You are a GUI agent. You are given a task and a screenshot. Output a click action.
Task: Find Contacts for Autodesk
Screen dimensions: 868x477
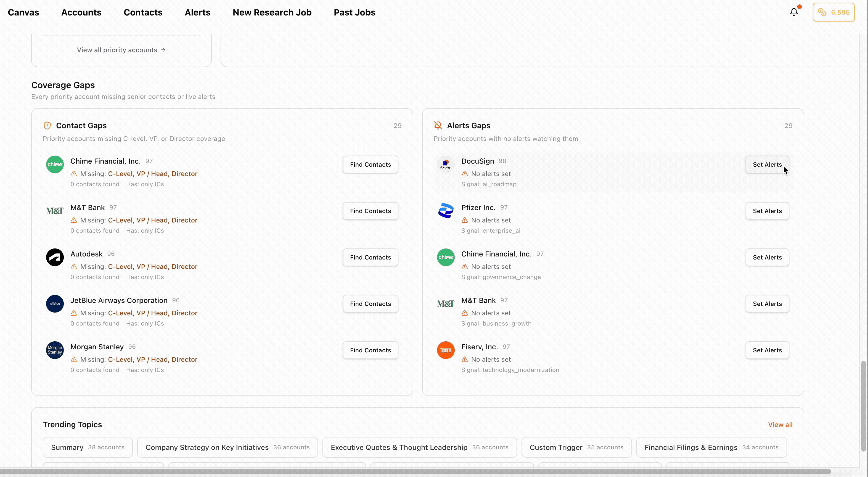tap(370, 257)
